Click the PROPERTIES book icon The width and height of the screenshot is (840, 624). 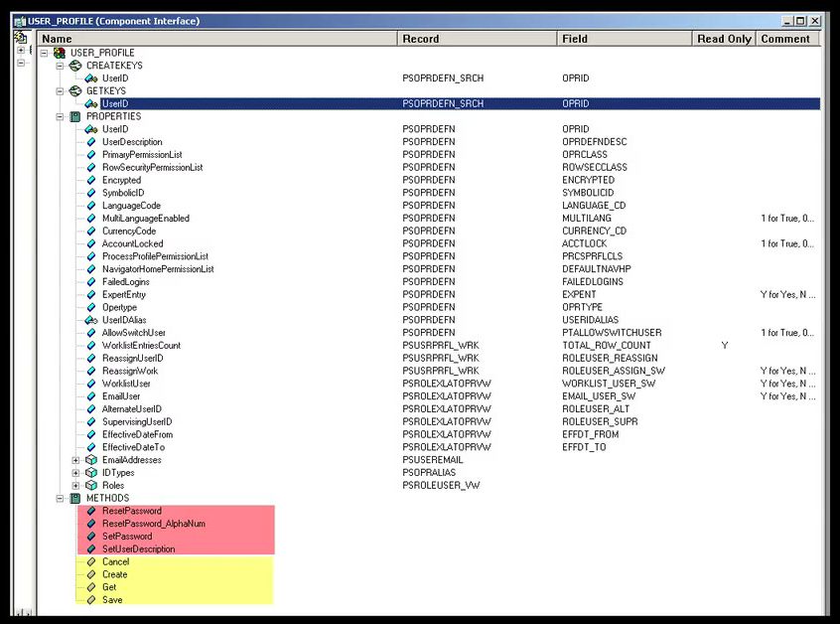click(75, 116)
